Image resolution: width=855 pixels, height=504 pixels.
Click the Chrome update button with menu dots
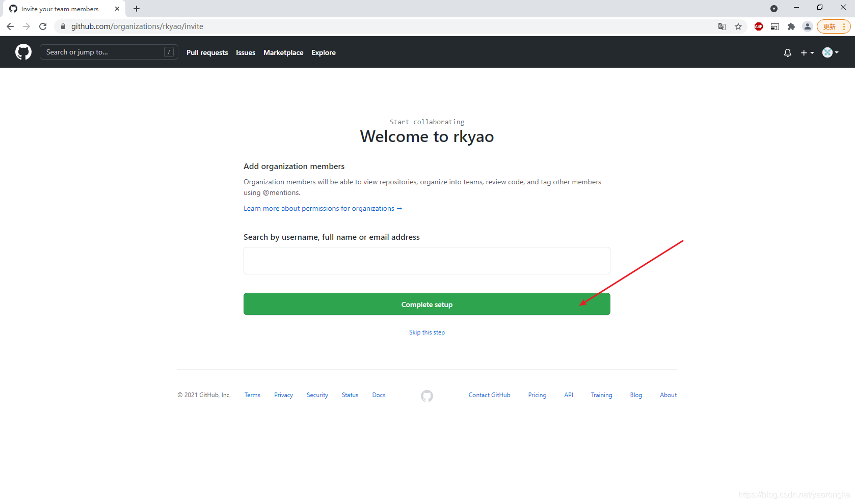click(x=834, y=26)
